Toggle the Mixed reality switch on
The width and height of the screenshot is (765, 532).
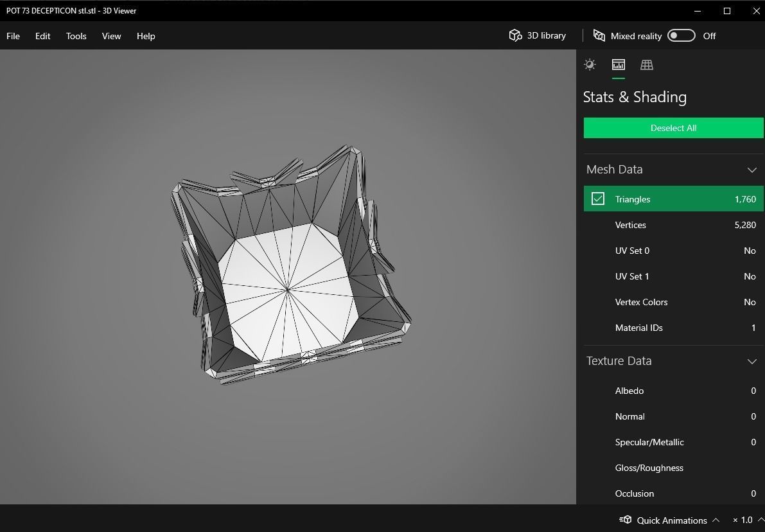pos(681,35)
